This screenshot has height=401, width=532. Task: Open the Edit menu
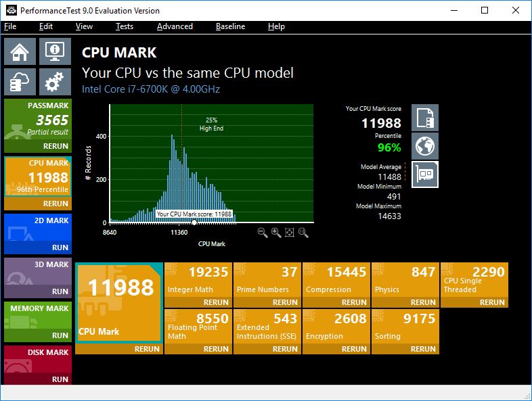[46, 26]
